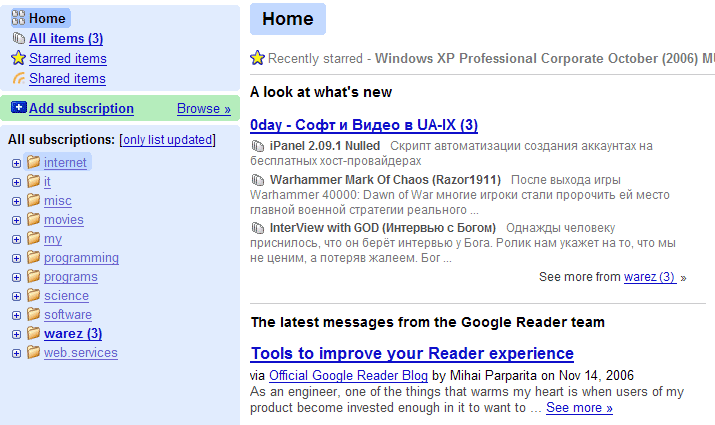715x425 pixels.
Task: Expand the science folder
Action: pyautogui.click(x=16, y=296)
